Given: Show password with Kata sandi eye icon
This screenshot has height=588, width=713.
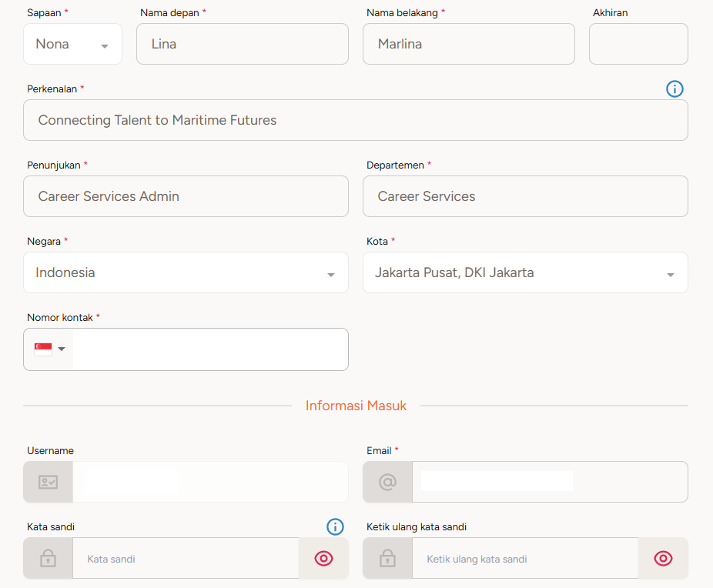Looking at the screenshot, I should (323, 559).
